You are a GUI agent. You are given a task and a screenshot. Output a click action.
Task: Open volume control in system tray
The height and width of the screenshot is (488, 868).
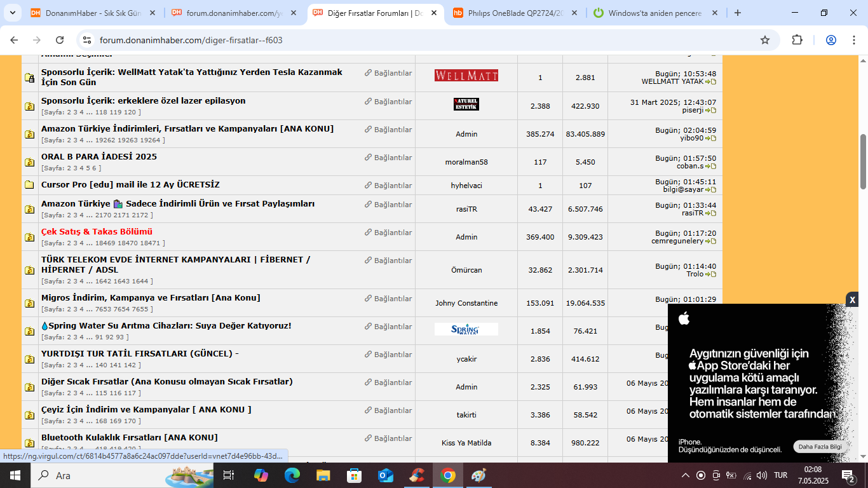762,475
